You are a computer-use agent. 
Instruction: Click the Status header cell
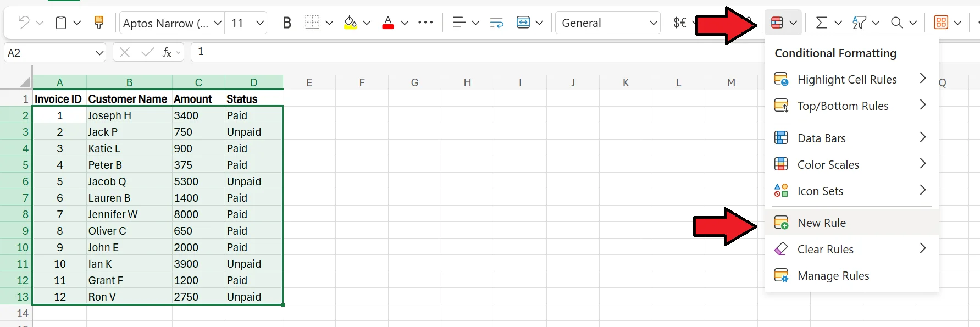click(254, 99)
